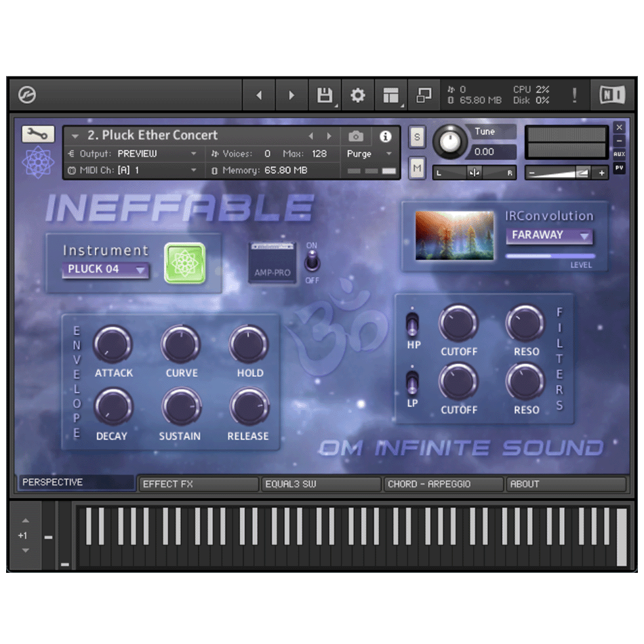Image resolution: width=644 pixels, height=644 pixels.
Task: Click the ATTACK envelope knob
Action: 113,344
